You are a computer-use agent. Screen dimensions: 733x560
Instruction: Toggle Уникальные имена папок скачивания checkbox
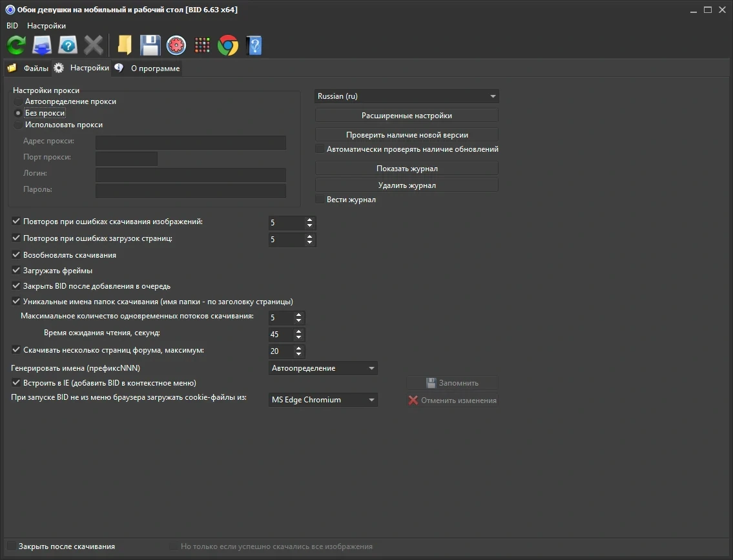tap(16, 302)
